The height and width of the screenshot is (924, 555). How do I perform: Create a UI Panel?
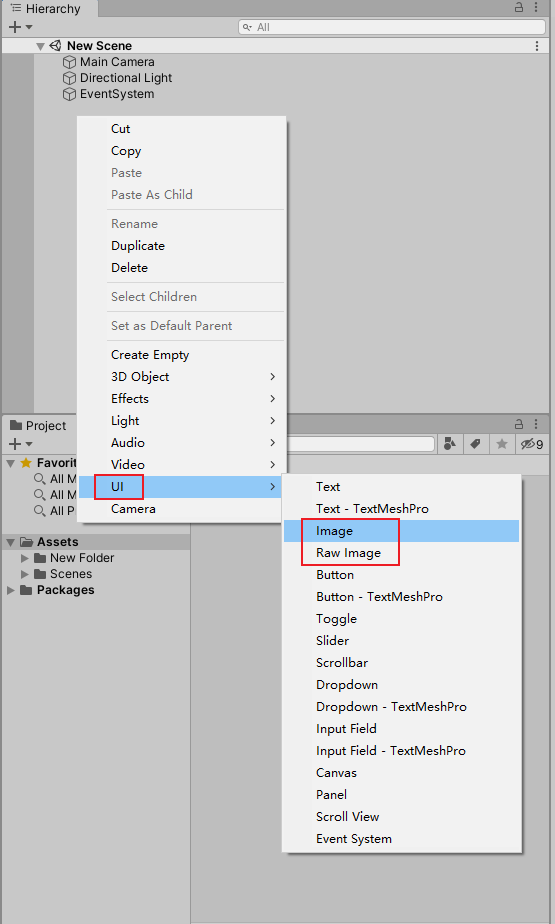tap(401, 795)
